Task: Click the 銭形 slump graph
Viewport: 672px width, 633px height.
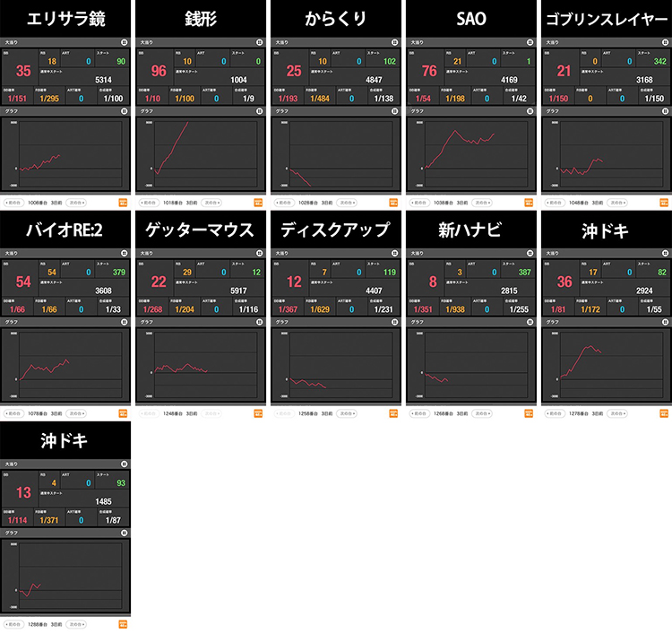Action: click(x=201, y=154)
